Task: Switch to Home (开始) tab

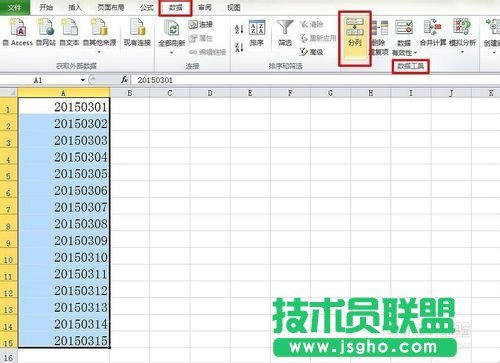Action: coord(46,7)
